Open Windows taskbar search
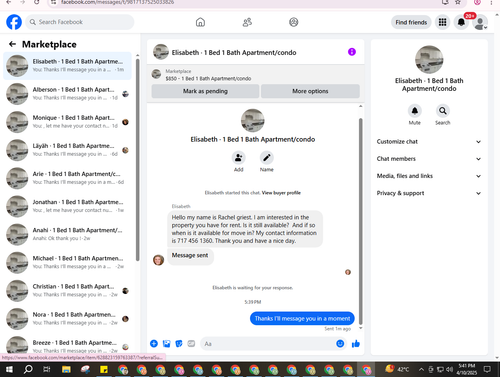This screenshot has height=377, width=500. click(x=28, y=369)
